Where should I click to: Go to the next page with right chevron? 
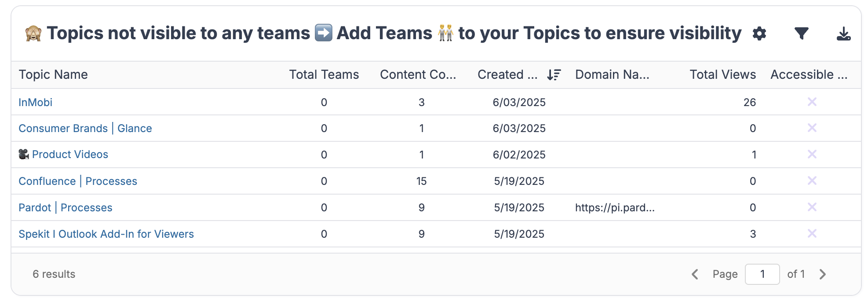pyautogui.click(x=822, y=274)
